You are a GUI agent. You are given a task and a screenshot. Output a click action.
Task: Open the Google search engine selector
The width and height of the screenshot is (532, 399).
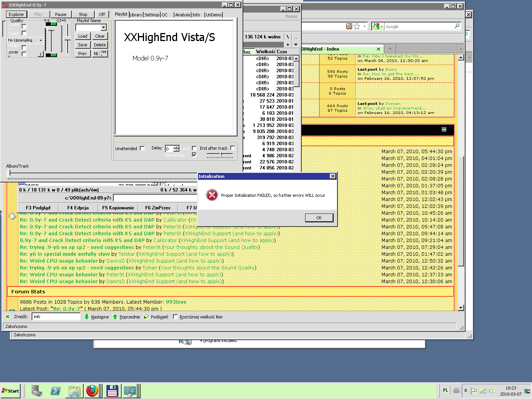coord(378,26)
